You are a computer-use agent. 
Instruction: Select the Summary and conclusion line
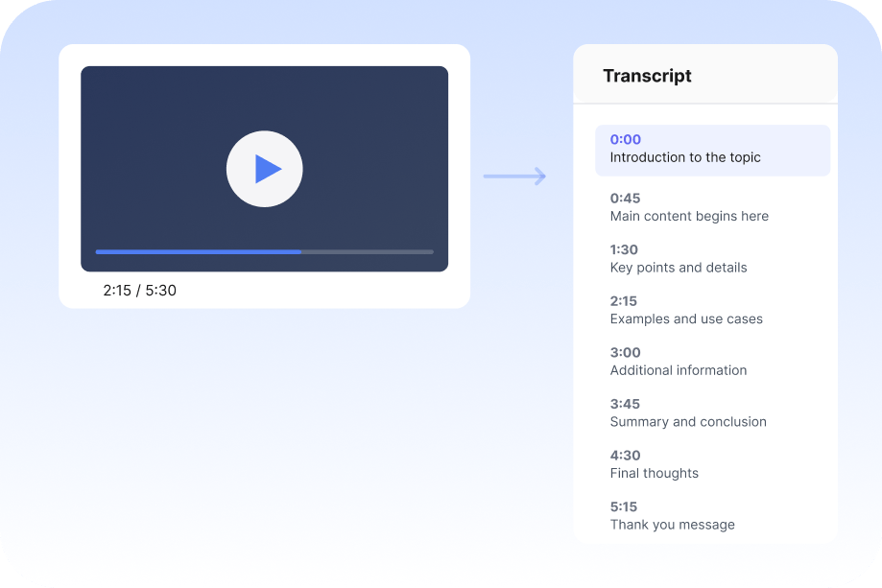click(688, 421)
